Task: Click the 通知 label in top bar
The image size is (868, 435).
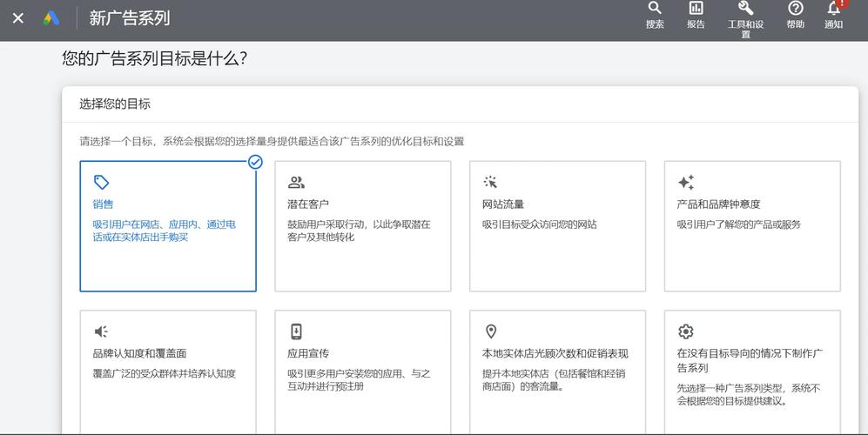Action: click(834, 24)
